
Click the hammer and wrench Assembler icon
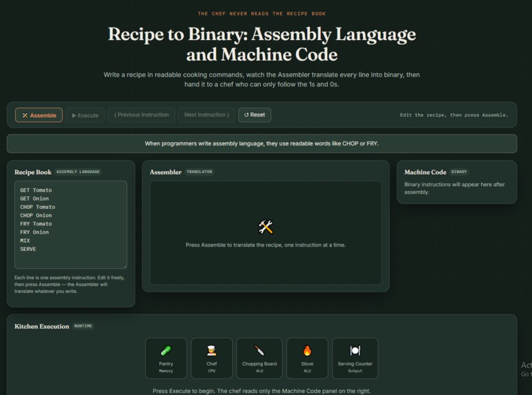(266, 227)
